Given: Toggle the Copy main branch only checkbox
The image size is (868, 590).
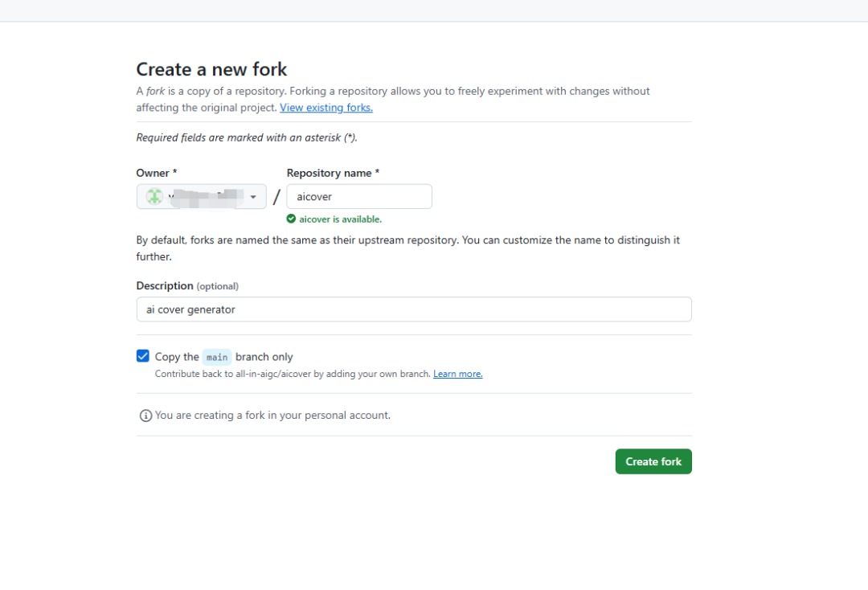Looking at the screenshot, I should click(x=143, y=356).
